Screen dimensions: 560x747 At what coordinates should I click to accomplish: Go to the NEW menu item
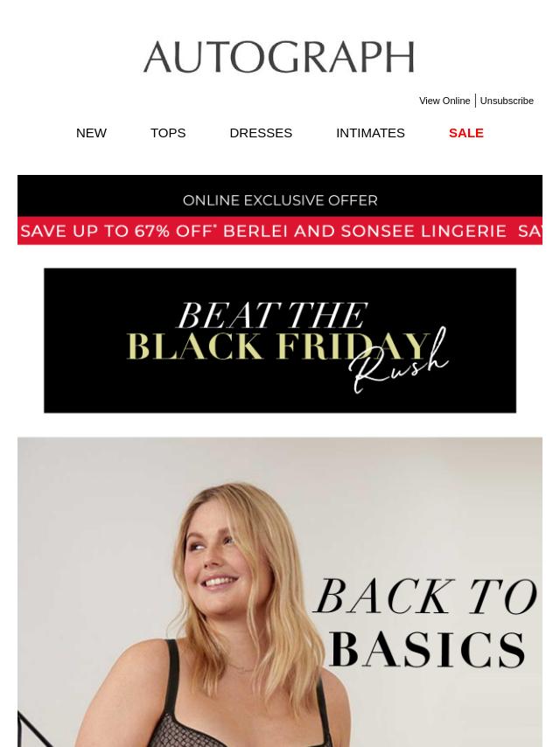(91, 133)
